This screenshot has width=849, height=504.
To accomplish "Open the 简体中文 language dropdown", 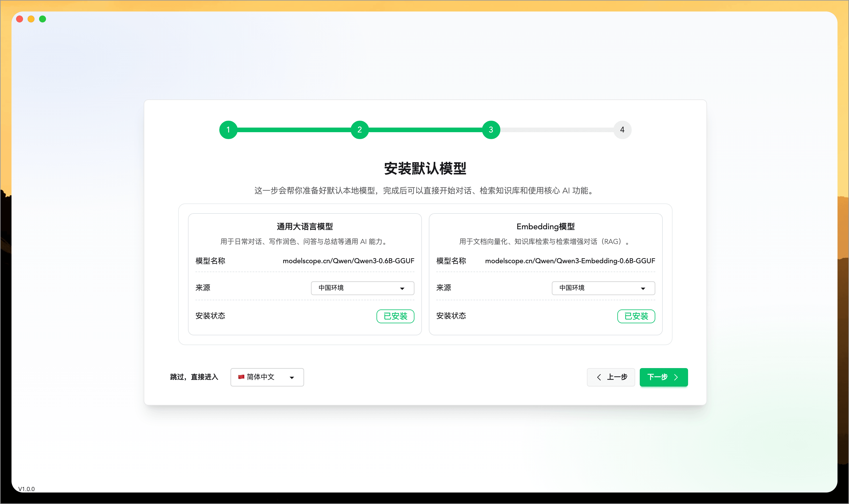I will pyautogui.click(x=267, y=377).
